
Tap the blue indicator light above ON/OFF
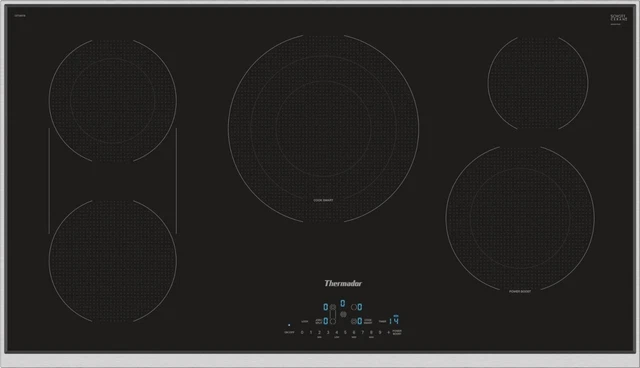(x=289, y=325)
